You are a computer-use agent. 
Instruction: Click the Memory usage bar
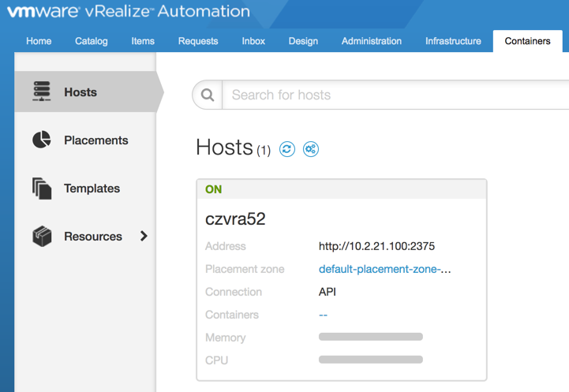click(x=371, y=337)
